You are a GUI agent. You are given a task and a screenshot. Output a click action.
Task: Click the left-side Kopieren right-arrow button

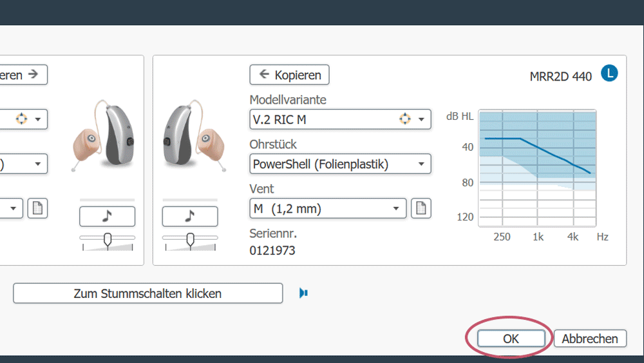[23, 75]
